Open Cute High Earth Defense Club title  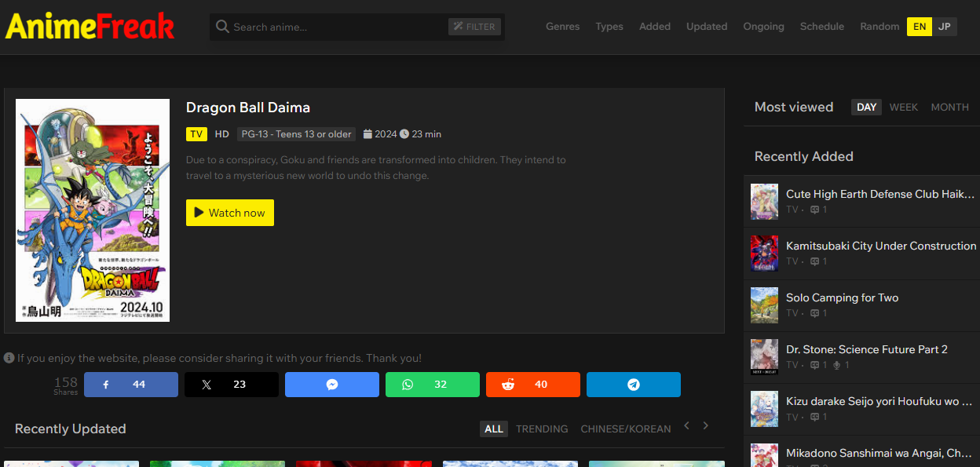880,194
